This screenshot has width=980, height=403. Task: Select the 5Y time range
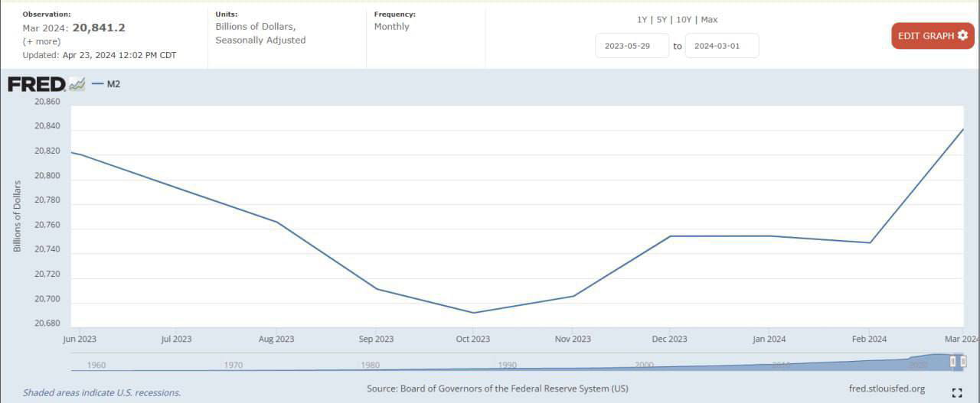tap(661, 20)
